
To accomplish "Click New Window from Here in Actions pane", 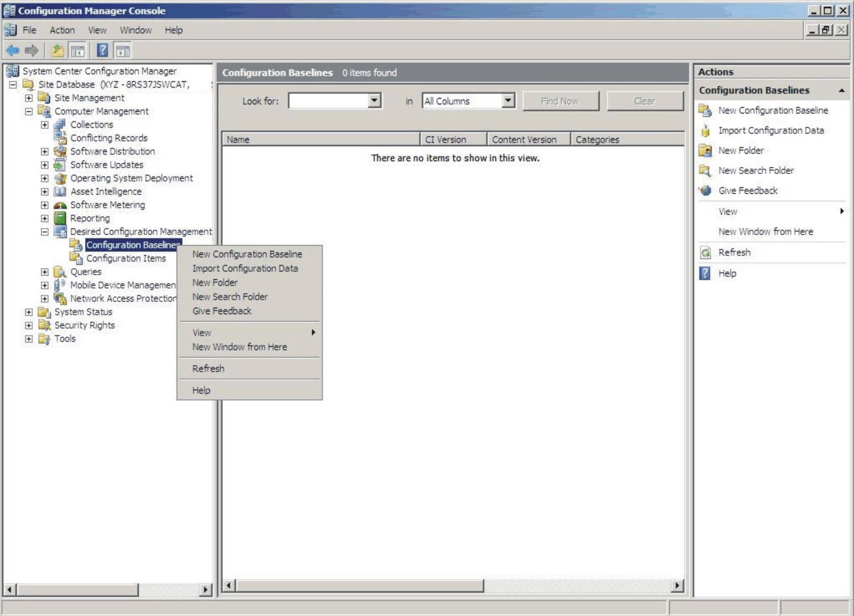I will coord(766,232).
